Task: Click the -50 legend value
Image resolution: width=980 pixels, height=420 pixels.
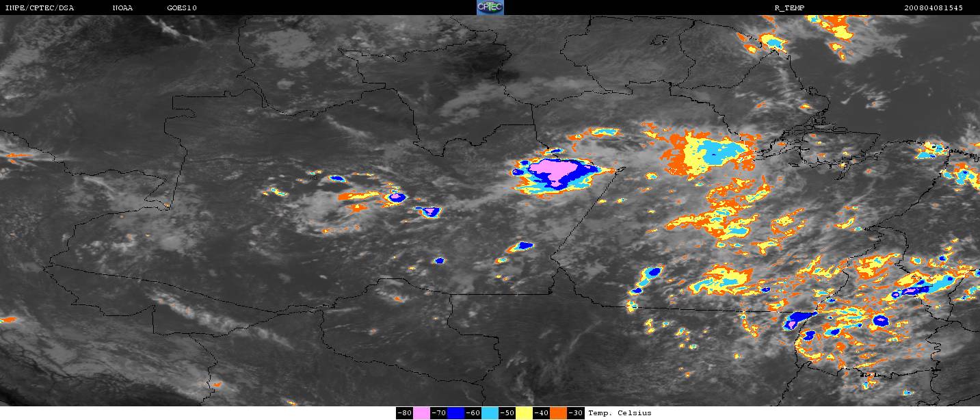Action: click(x=507, y=413)
